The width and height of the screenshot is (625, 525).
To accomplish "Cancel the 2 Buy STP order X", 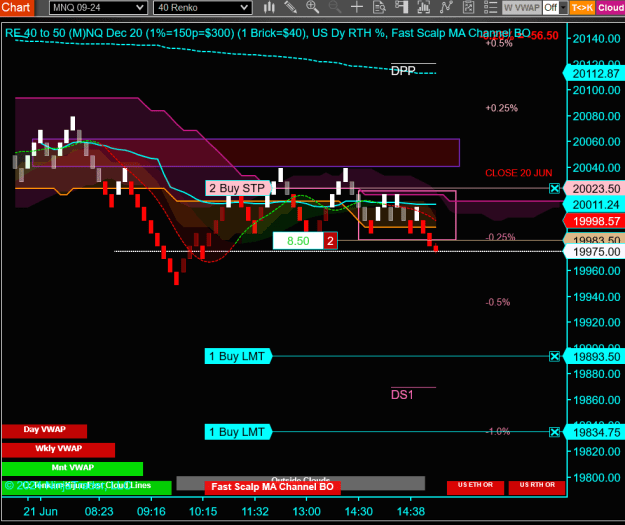I will tap(554, 189).
